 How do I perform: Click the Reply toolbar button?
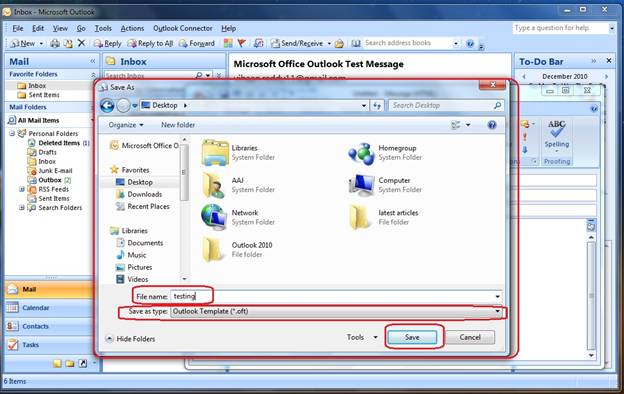pos(107,43)
